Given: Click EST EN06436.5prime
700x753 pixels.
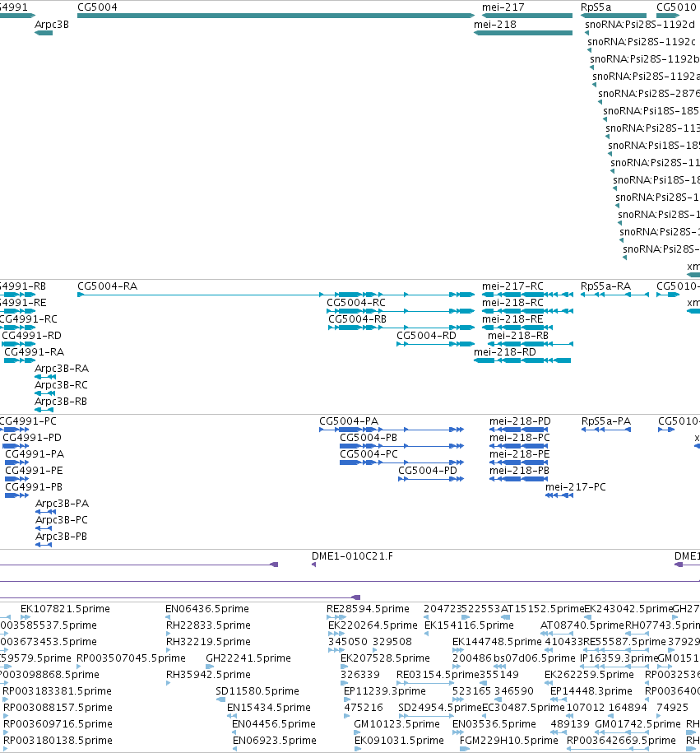Looking at the screenshot, I should pos(207,608).
